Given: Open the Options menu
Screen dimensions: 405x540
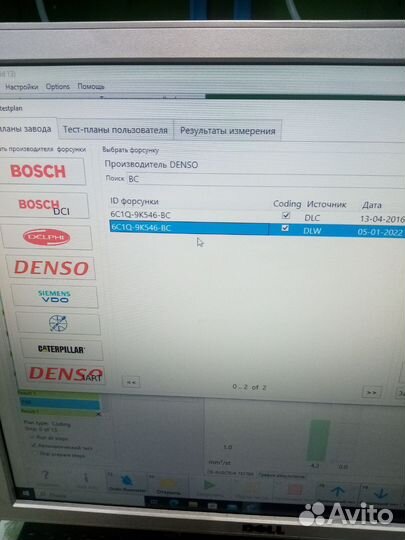Looking at the screenshot, I should pos(58,86).
